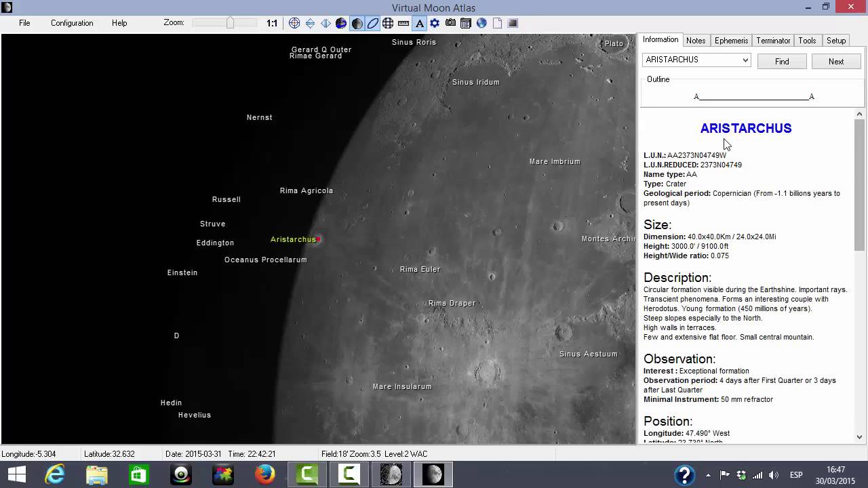Click the center-on-target crosshair icon

tap(294, 23)
